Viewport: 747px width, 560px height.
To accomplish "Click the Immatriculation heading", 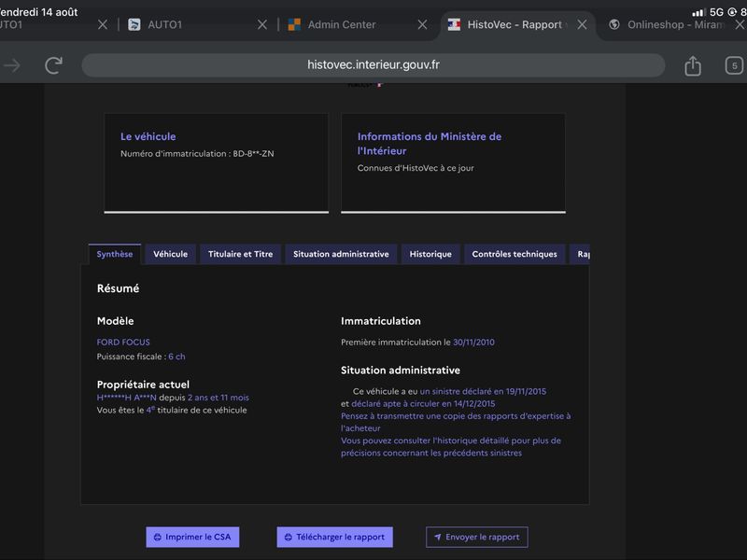I will pyautogui.click(x=381, y=321).
